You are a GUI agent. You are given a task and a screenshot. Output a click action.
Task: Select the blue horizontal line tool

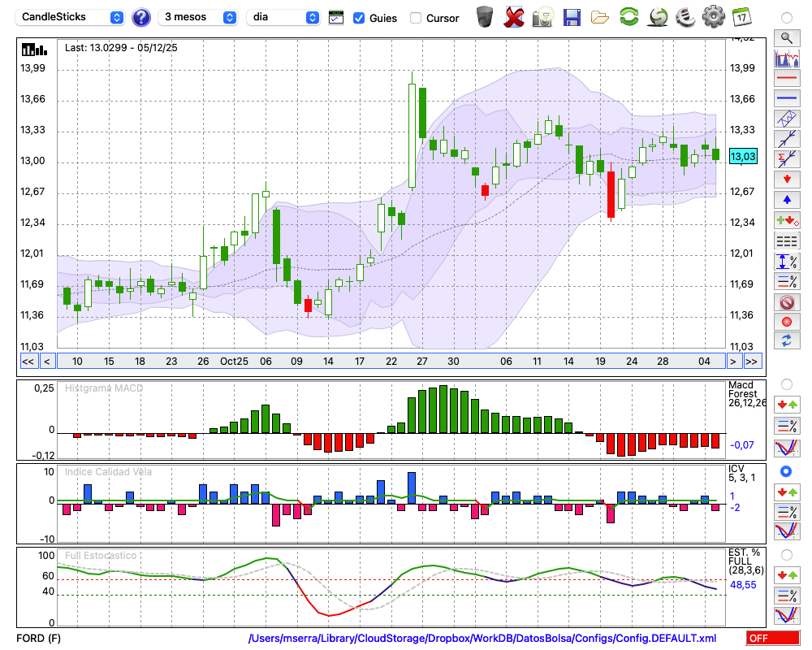[786, 98]
